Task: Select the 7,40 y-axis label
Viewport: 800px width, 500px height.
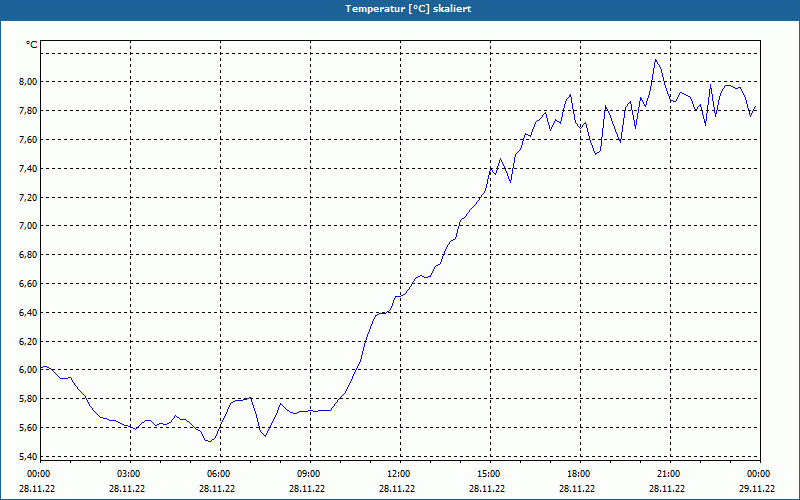Action: [28, 168]
